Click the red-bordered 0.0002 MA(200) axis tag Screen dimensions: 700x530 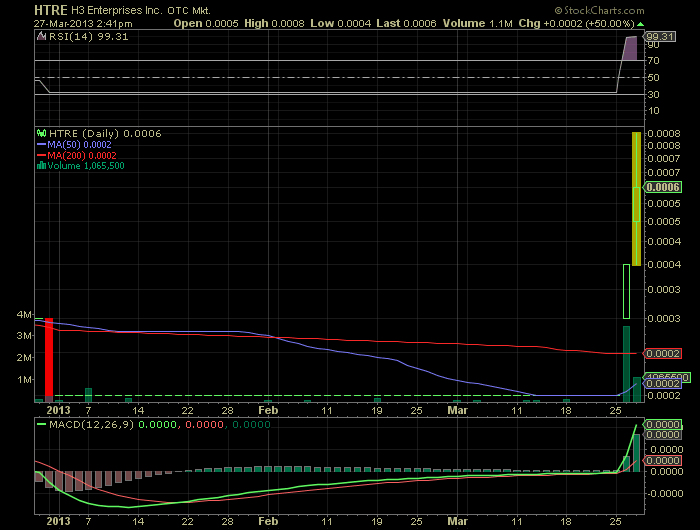tap(662, 354)
